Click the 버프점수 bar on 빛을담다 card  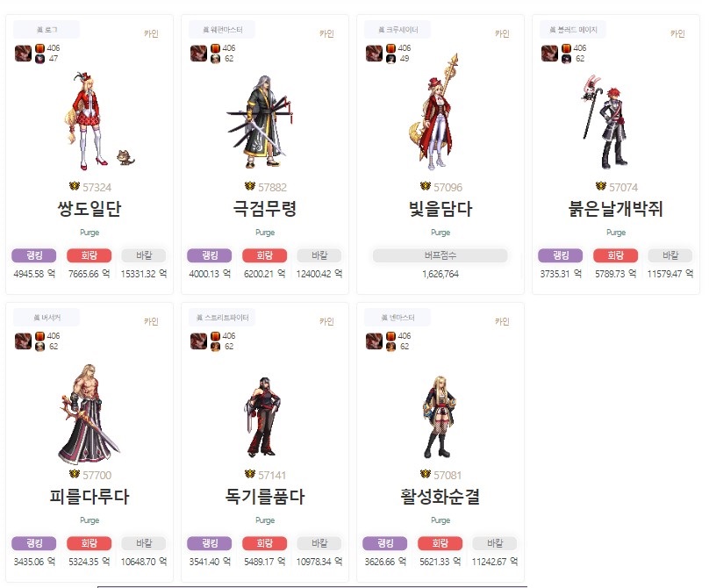440,255
